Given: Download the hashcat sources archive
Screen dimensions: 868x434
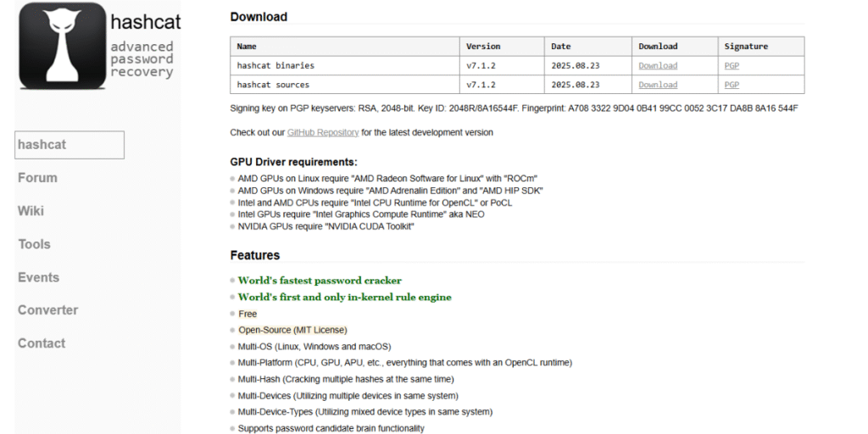Looking at the screenshot, I should pos(658,85).
